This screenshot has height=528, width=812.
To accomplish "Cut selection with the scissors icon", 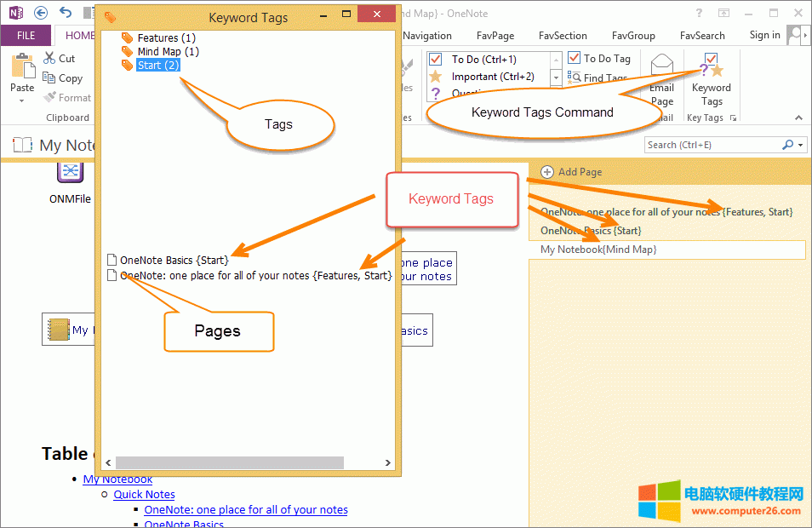I will (50, 58).
